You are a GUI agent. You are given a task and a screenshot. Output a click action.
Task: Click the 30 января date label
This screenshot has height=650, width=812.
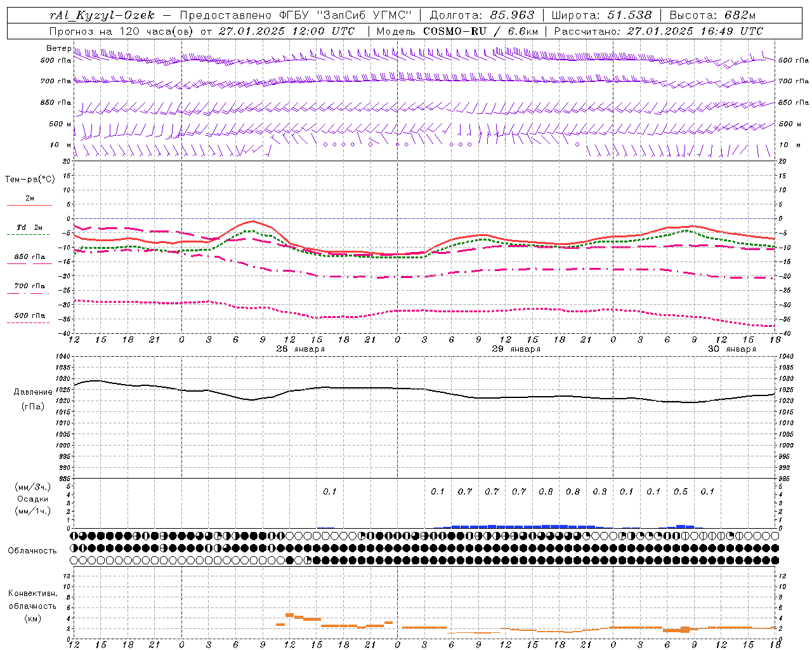coord(731,349)
